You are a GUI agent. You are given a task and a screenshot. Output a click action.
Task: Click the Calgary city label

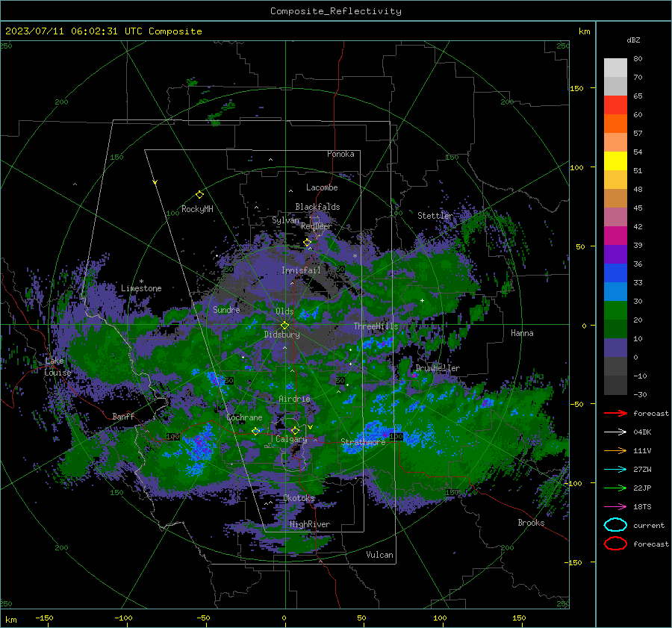291,439
